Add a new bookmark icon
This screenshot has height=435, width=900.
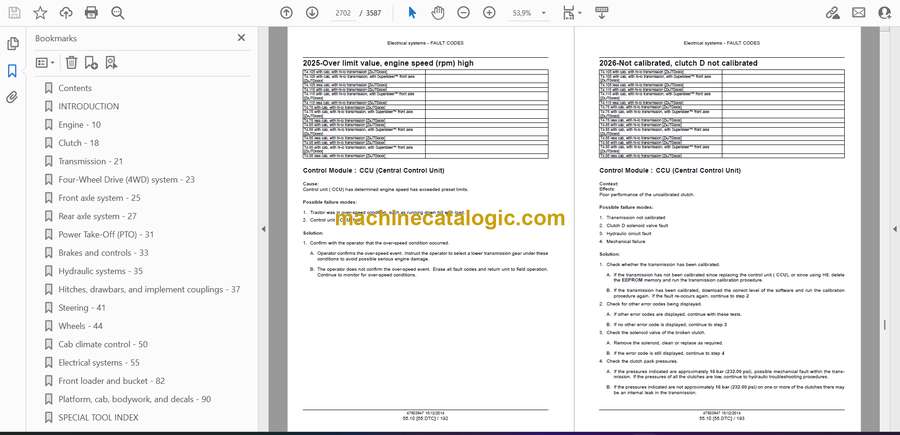[x=91, y=63]
